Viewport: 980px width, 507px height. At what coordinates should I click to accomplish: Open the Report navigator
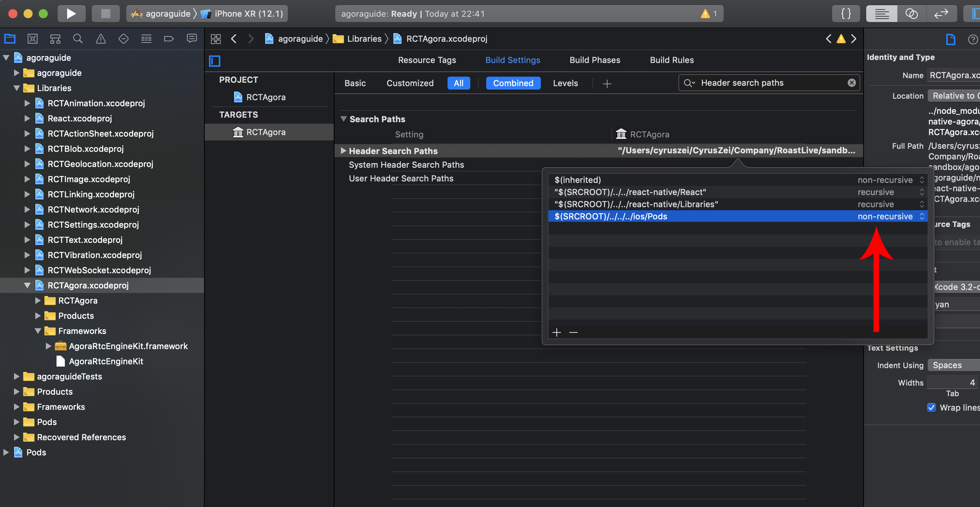192,38
